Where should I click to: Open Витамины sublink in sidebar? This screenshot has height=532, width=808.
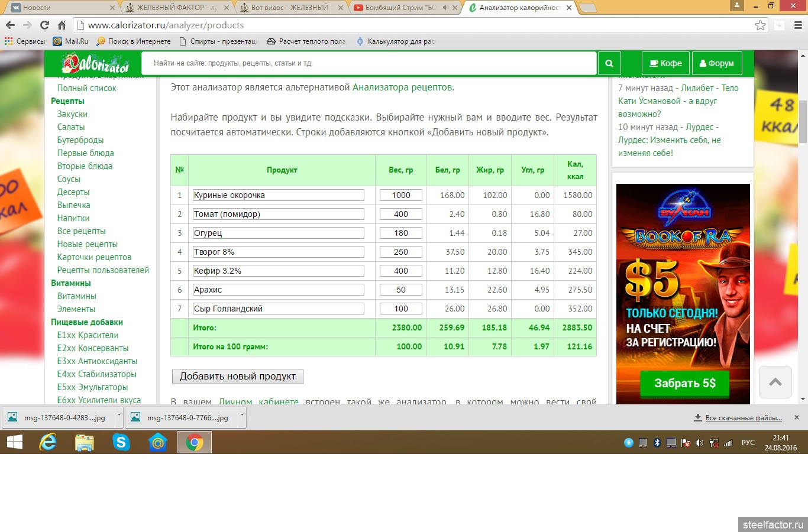(x=76, y=296)
